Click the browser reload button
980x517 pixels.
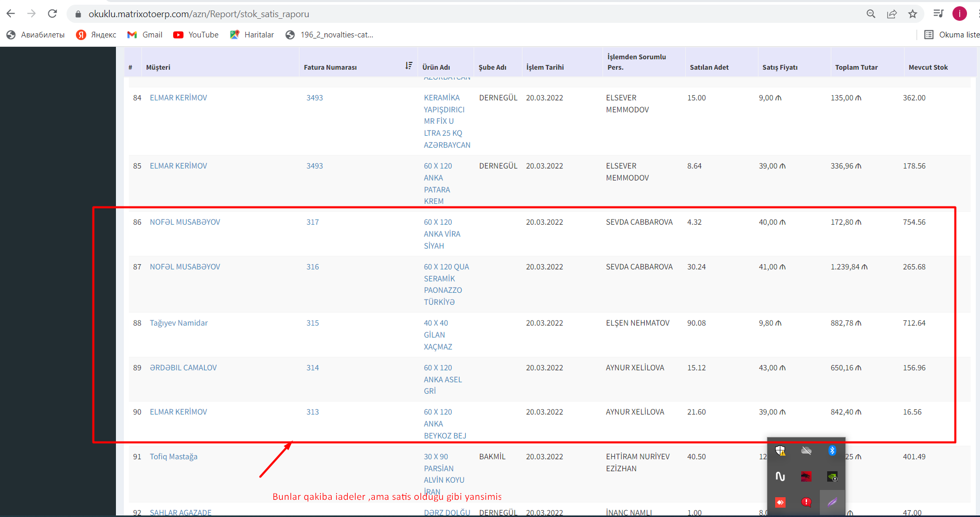click(52, 14)
